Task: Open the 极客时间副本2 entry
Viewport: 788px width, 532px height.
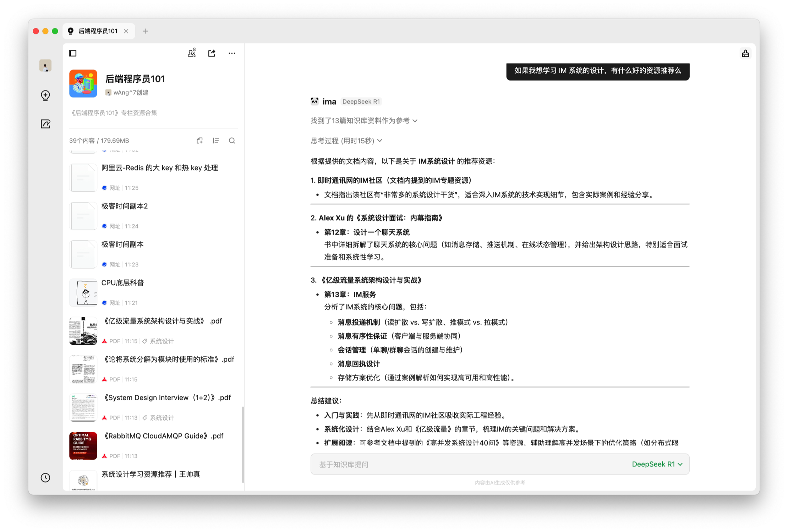Action: tap(153, 216)
